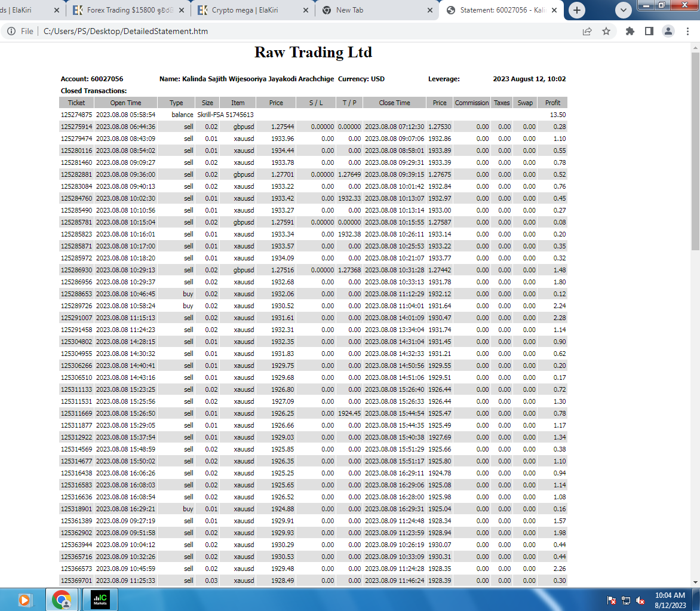Screen dimensions: 700x611
Task: Open a new tab with plus button
Action: click(x=577, y=10)
